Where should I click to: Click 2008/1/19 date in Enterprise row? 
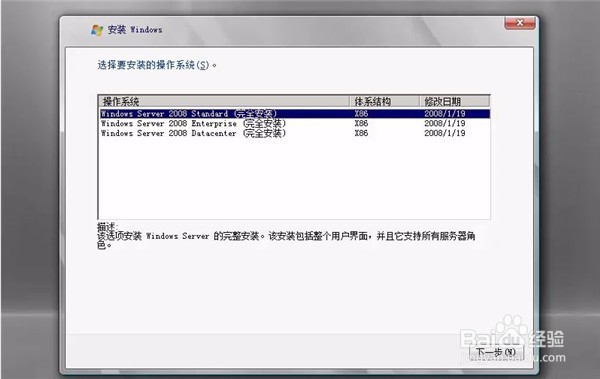point(445,123)
